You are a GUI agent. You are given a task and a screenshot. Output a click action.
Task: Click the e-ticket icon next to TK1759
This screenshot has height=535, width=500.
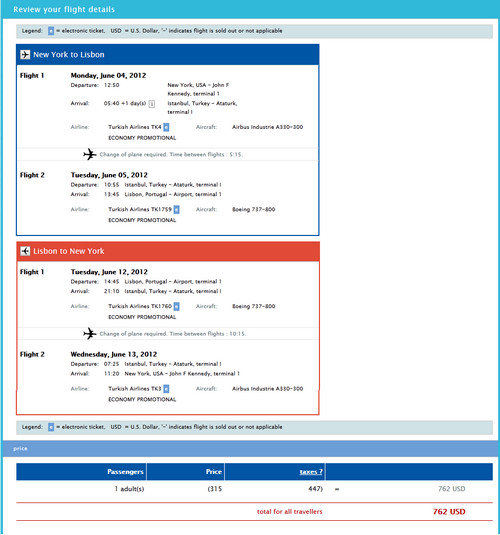click(176, 209)
